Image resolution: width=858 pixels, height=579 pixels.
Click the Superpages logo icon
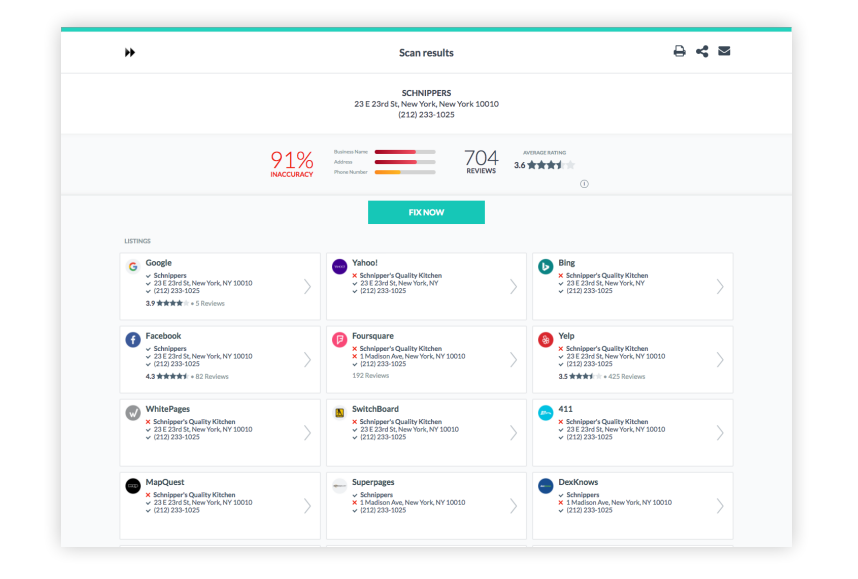click(339, 485)
